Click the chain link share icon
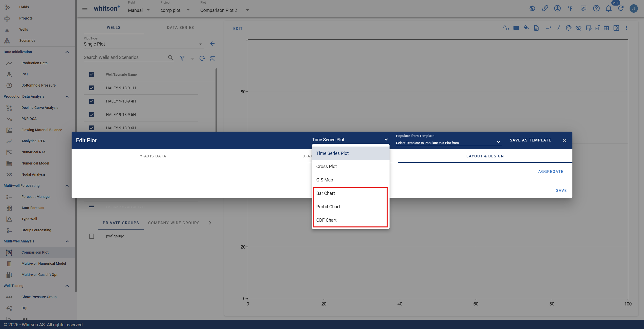The width and height of the screenshot is (644, 329). [x=545, y=8]
